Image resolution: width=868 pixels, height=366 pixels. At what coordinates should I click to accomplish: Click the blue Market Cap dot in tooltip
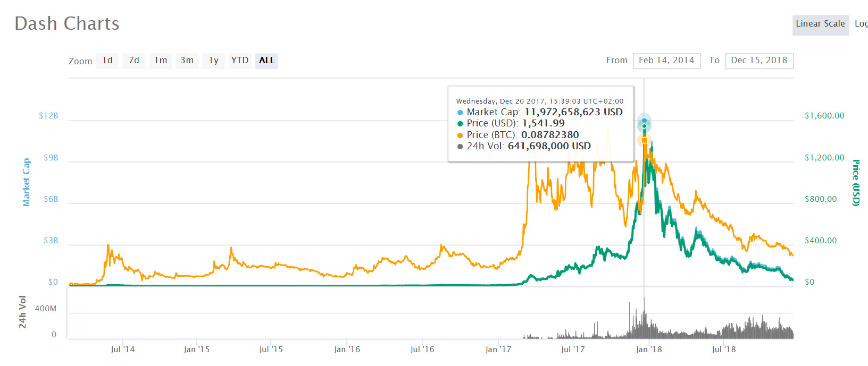coord(460,113)
